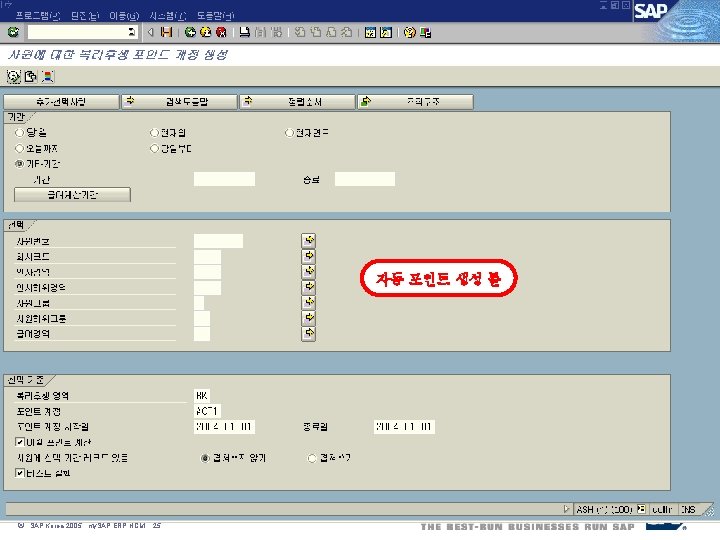Open the command field history dropdown arrow

132,32
